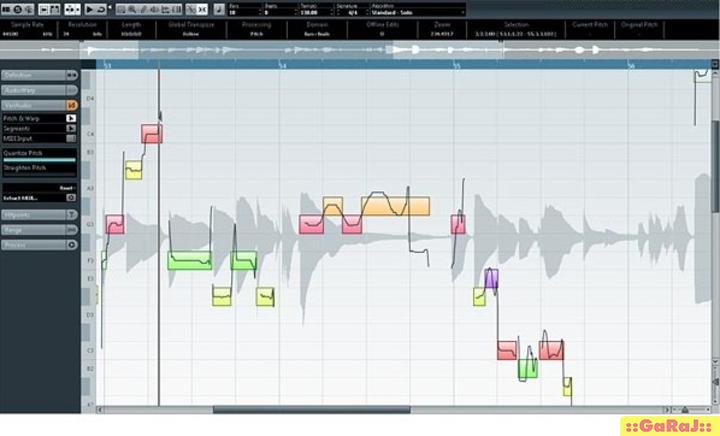The height and width of the screenshot is (436, 720).
Task: Click the show info line icon
Action: pos(44,9)
